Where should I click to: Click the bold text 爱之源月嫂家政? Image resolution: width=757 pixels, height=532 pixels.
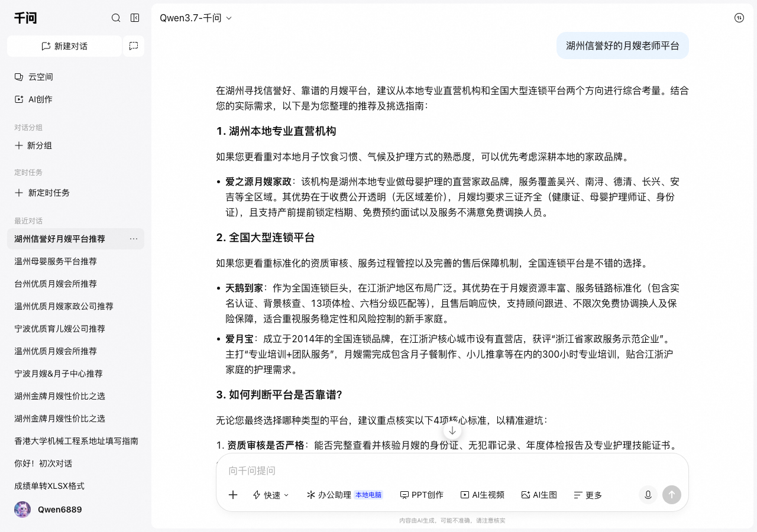[x=258, y=181]
